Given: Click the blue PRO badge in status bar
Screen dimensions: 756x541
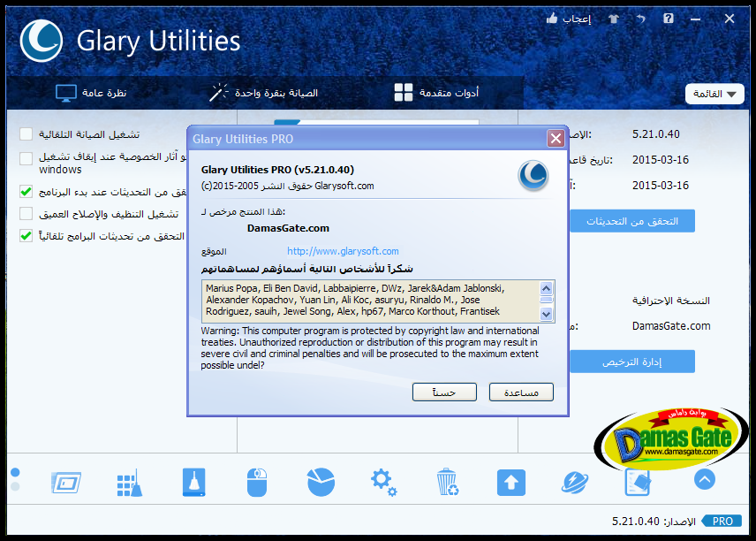Looking at the screenshot, I should coord(722,522).
